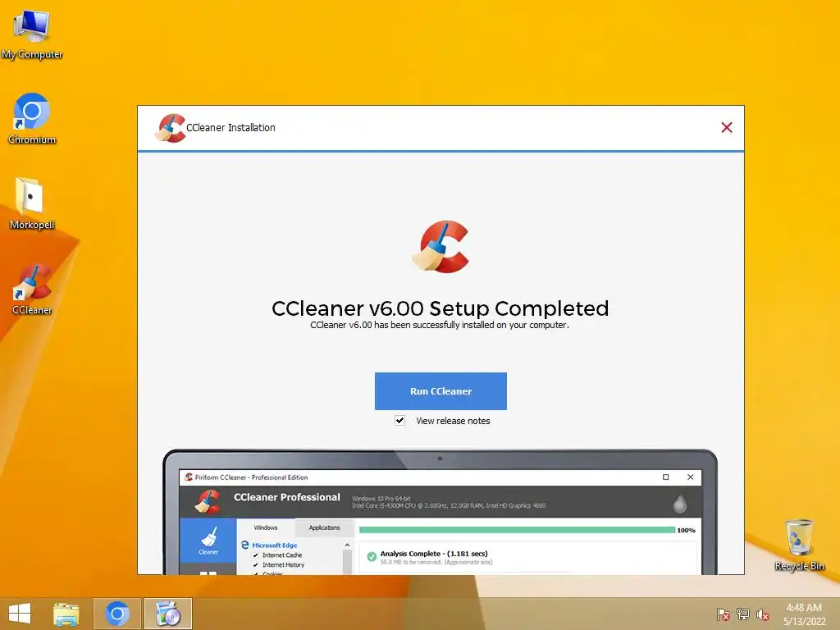Click the laptop preview image of CCleaner Professional
Image resolution: width=840 pixels, height=630 pixels.
(x=440, y=512)
